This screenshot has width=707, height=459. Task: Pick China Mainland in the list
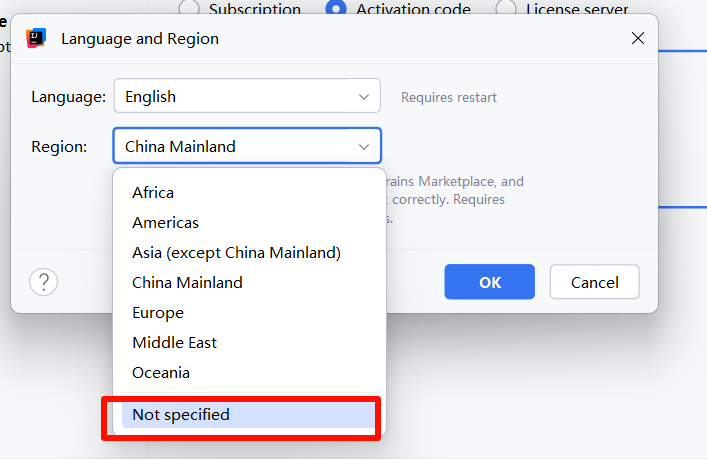[x=187, y=283]
